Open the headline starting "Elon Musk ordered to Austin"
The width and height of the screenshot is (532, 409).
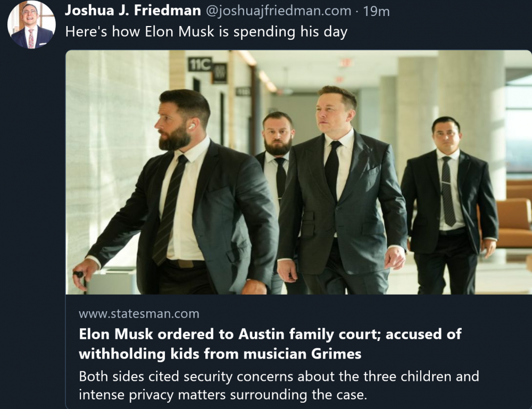coord(270,335)
